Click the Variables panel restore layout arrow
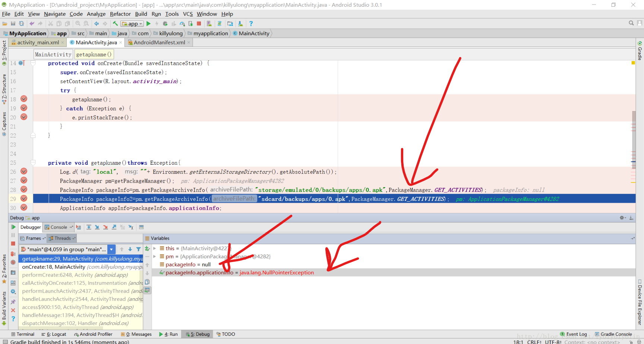644x344 pixels. [632, 238]
